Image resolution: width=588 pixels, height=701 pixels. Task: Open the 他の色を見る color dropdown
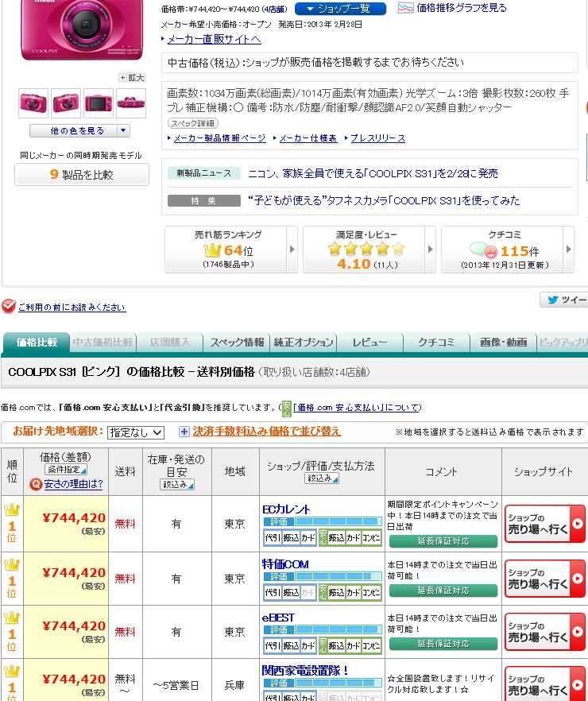point(79,131)
